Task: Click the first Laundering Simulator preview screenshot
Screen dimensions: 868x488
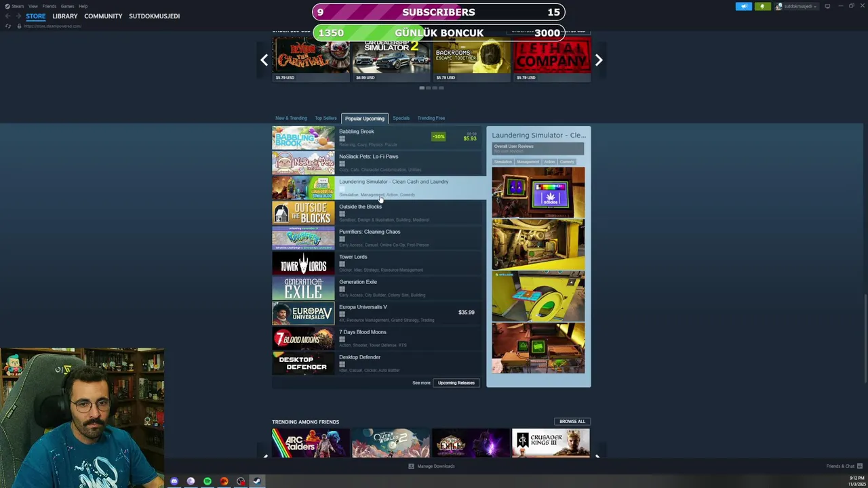Action: pos(538,192)
